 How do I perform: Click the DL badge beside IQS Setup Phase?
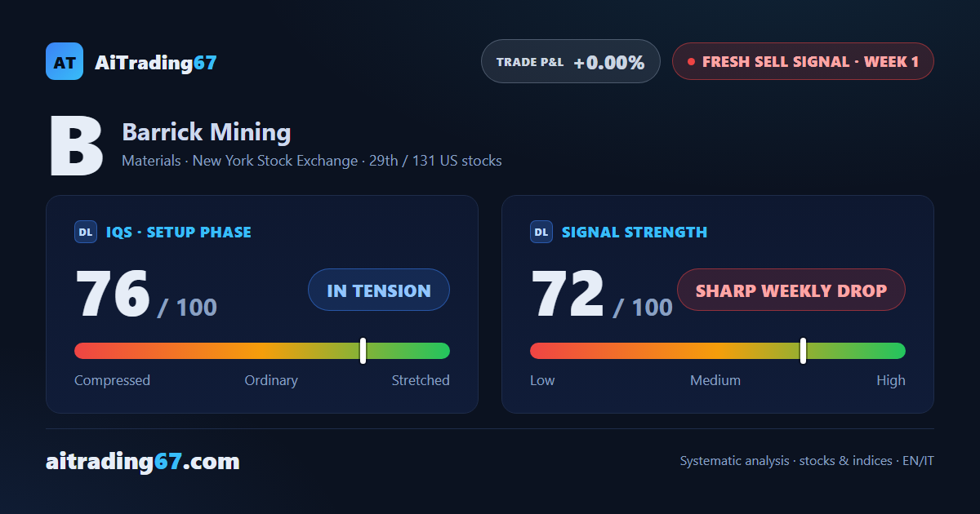pyautogui.click(x=86, y=233)
